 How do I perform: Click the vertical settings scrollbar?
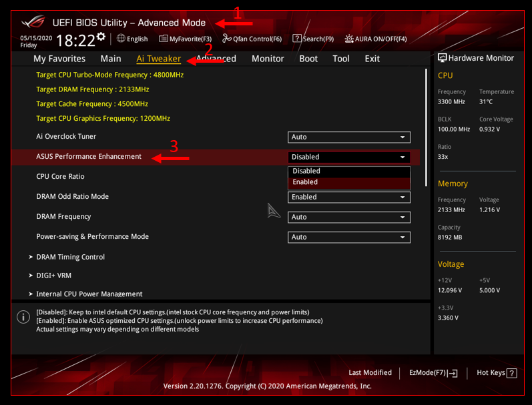pyautogui.click(x=426, y=127)
